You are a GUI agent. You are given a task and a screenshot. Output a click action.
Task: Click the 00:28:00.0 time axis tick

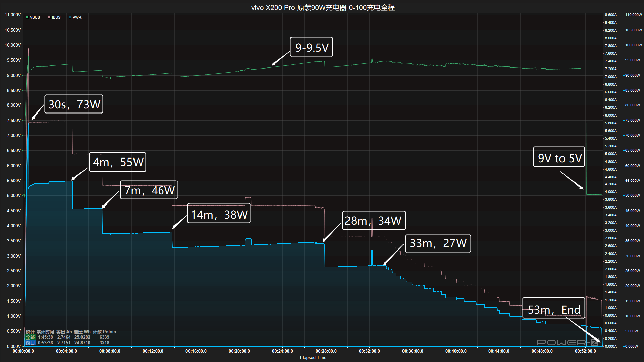point(326,351)
